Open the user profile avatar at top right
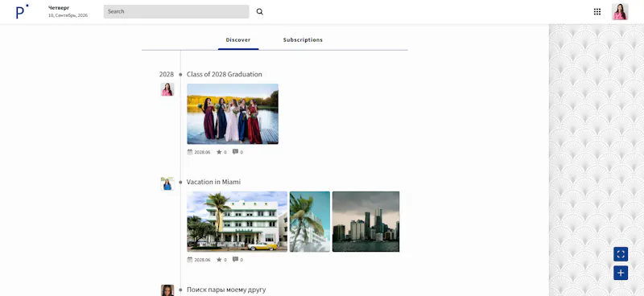Screen dimensions: 644x296 pos(620,12)
